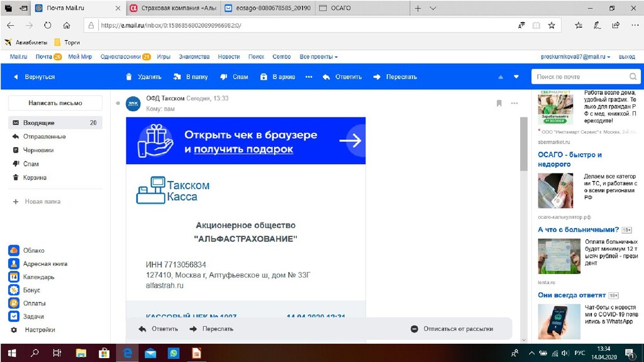Open Адресная книга contacts
The height and width of the screenshot is (362, 644).
38,263
